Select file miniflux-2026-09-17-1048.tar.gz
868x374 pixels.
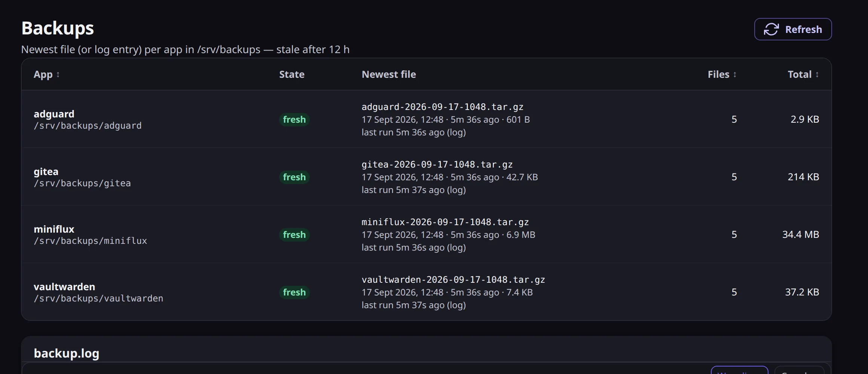[x=445, y=222]
